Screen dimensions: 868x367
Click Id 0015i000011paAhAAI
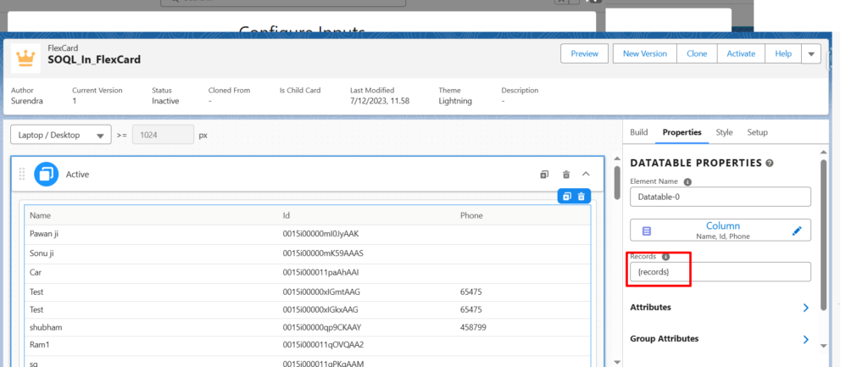tap(319, 272)
